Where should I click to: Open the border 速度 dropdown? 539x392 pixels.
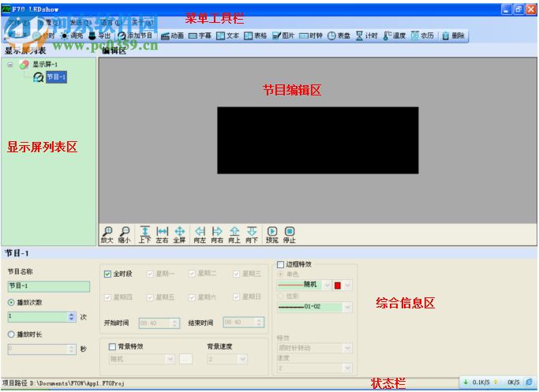(x=347, y=368)
